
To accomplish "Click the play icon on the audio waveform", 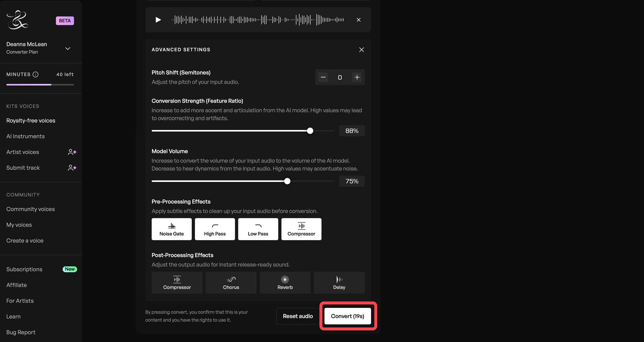I will [158, 20].
